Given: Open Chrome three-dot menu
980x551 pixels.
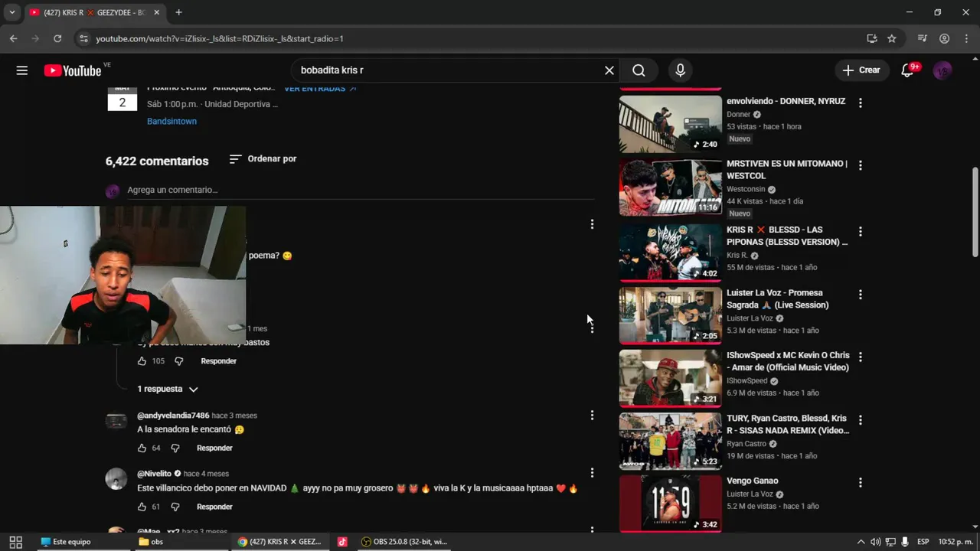Looking at the screenshot, I should coord(965,38).
